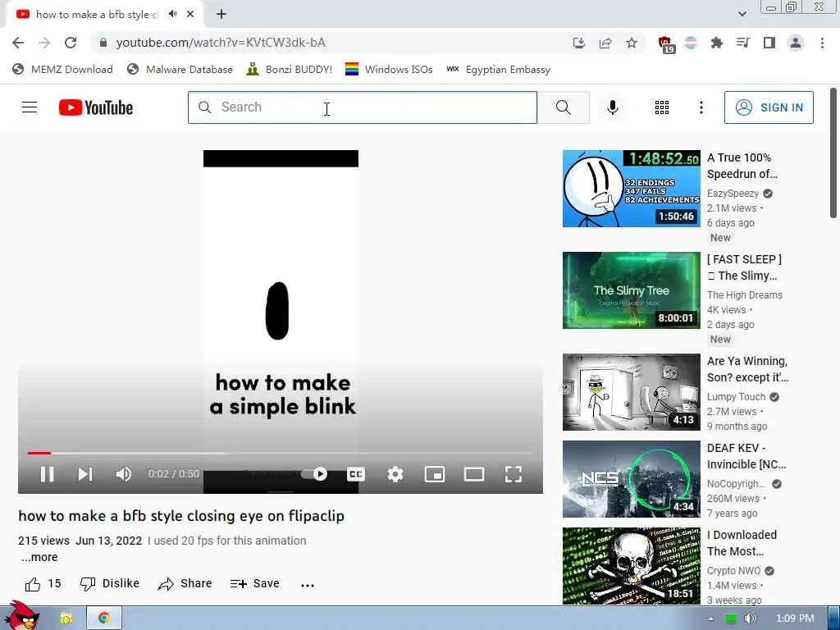Open DEAF KEV - Invincible video title
The image size is (840, 630).
pos(746,456)
